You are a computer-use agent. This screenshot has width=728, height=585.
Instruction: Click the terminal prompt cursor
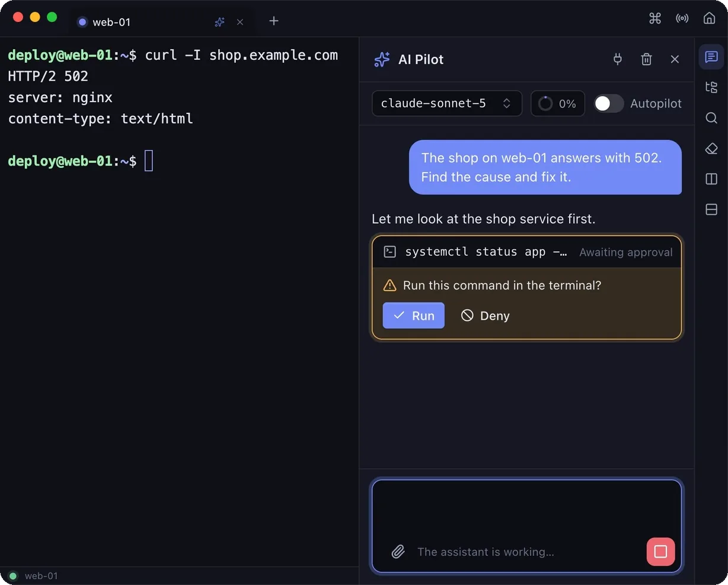pyautogui.click(x=149, y=161)
